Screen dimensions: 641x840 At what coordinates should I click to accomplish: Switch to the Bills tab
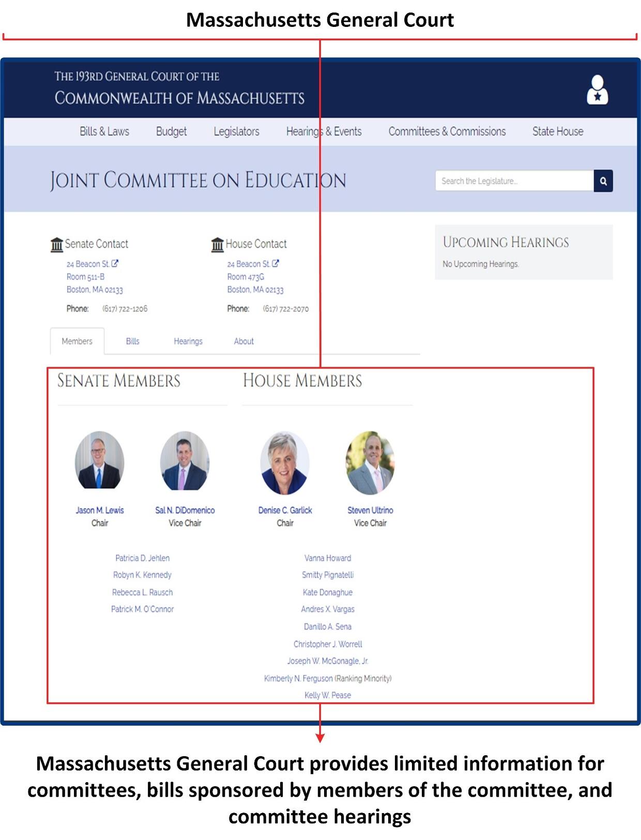(x=132, y=341)
